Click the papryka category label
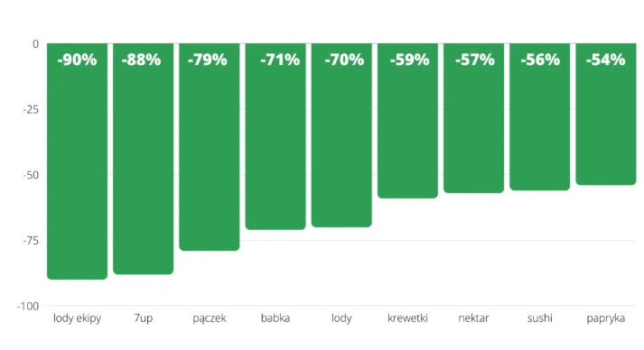Screen dimensions: 644x350 click(606, 318)
